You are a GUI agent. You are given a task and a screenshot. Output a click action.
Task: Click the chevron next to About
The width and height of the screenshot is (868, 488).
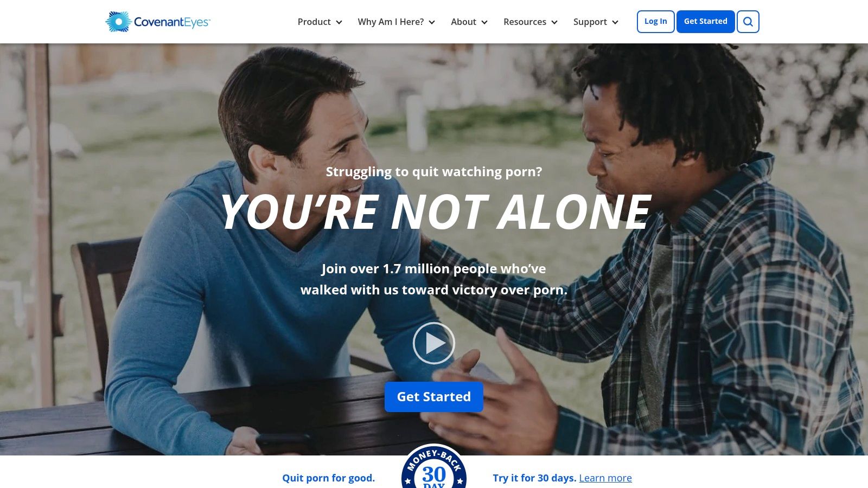[x=484, y=22]
